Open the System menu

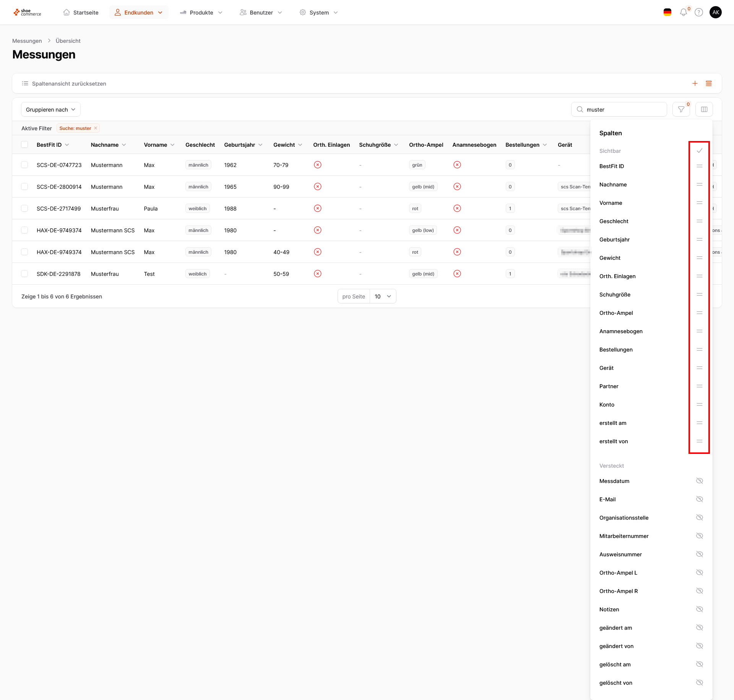coord(319,13)
